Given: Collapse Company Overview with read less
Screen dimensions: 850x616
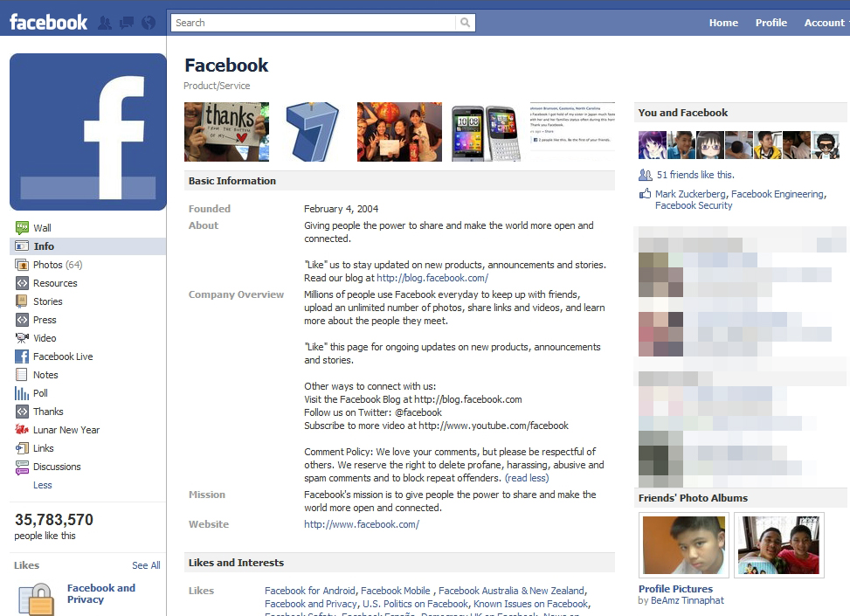Looking at the screenshot, I should (527, 478).
